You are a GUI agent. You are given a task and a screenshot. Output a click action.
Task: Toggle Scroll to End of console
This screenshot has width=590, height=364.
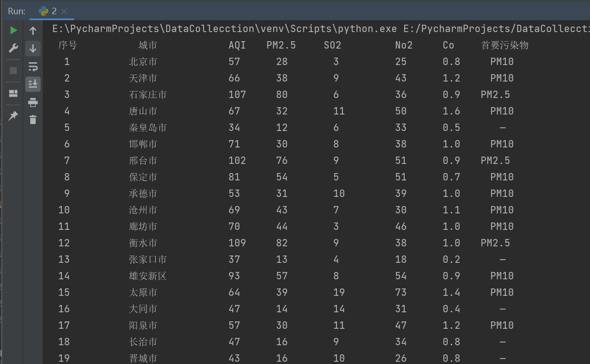[33, 84]
